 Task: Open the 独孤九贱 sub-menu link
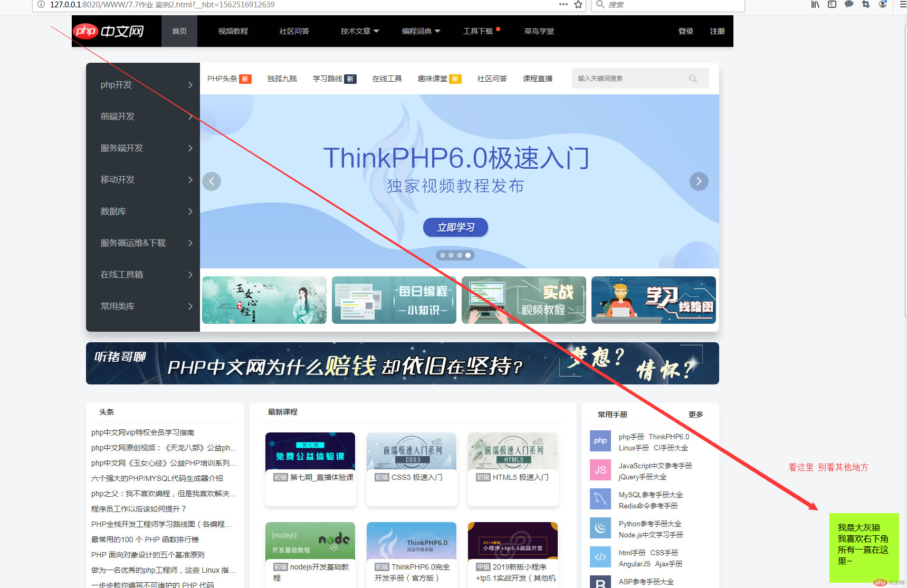[282, 79]
